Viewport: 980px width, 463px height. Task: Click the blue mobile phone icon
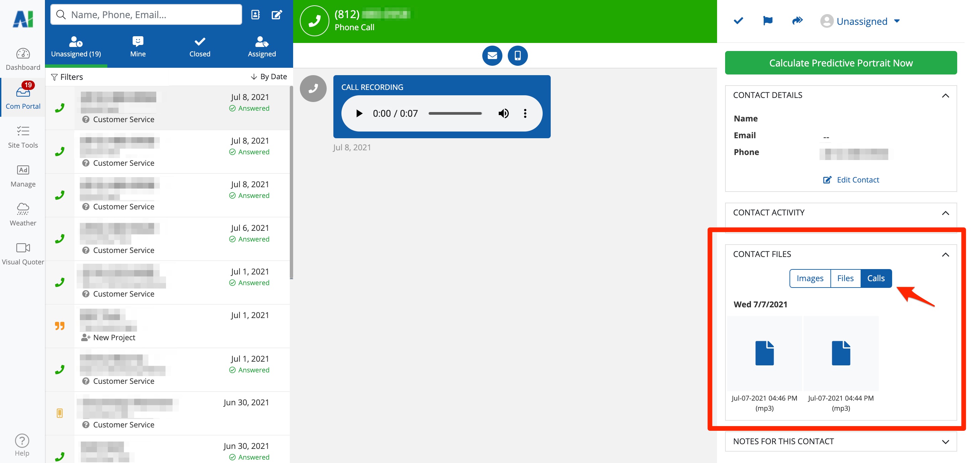click(518, 56)
